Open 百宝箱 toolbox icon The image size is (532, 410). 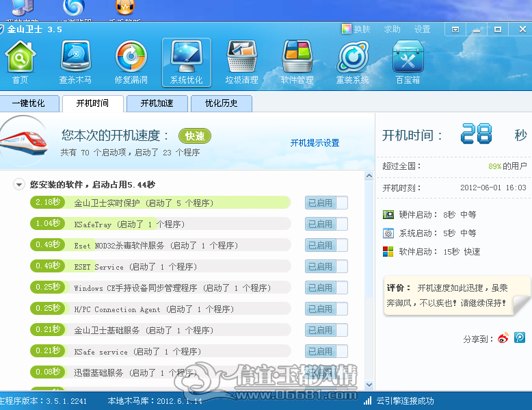408,62
